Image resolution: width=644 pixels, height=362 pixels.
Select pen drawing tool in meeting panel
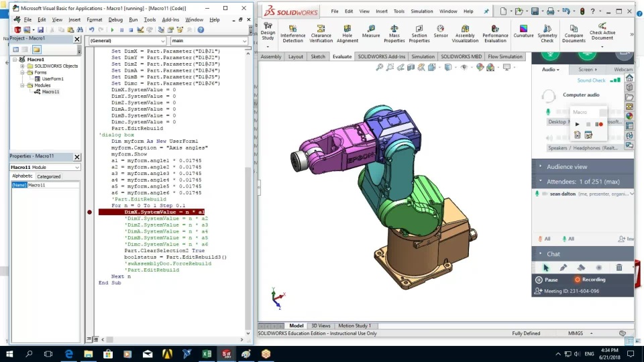pos(563,267)
